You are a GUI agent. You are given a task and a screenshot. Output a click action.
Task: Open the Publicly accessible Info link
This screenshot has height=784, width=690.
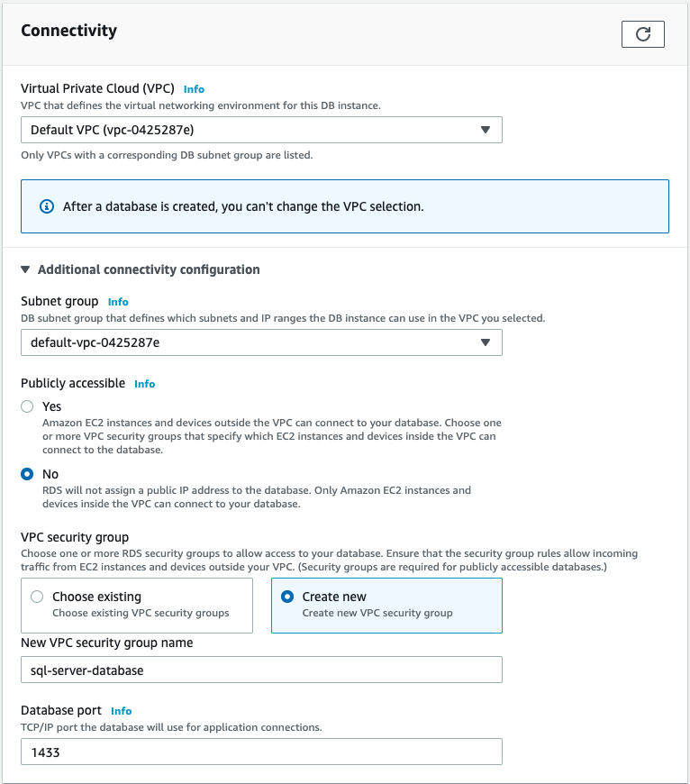[x=144, y=383]
